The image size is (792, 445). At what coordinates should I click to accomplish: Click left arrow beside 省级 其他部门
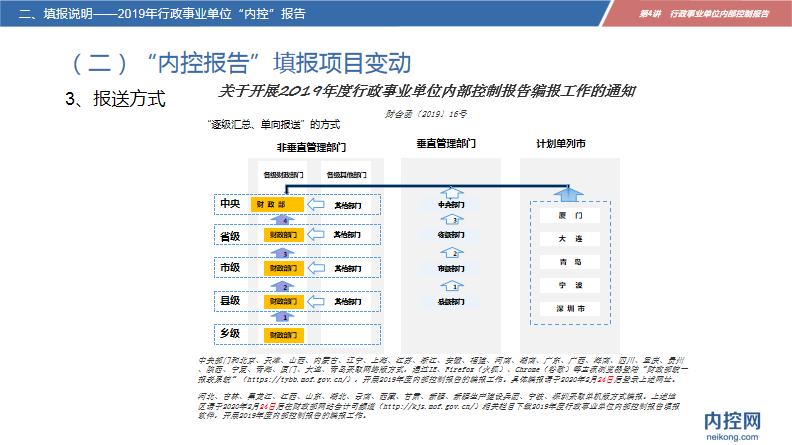tap(316, 237)
